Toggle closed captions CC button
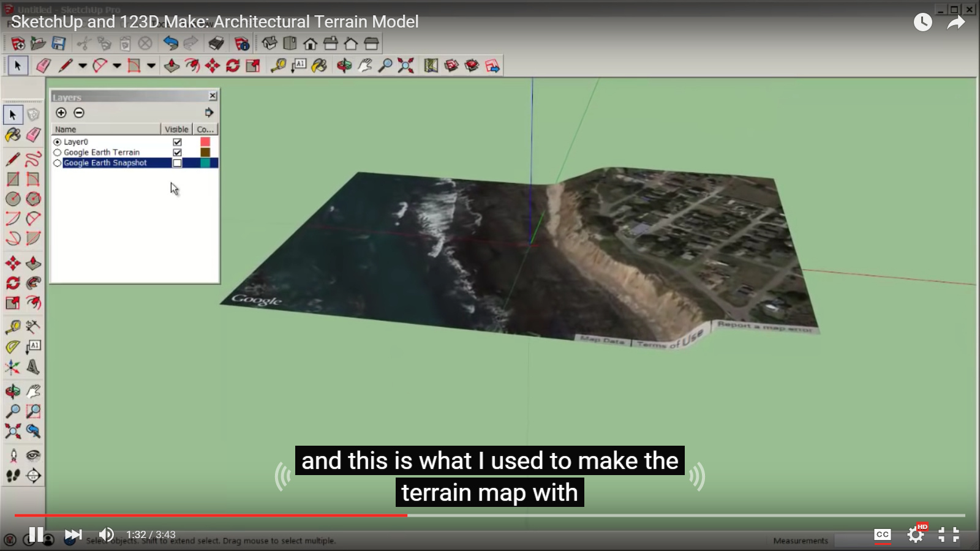 pyautogui.click(x=883, y=534)
